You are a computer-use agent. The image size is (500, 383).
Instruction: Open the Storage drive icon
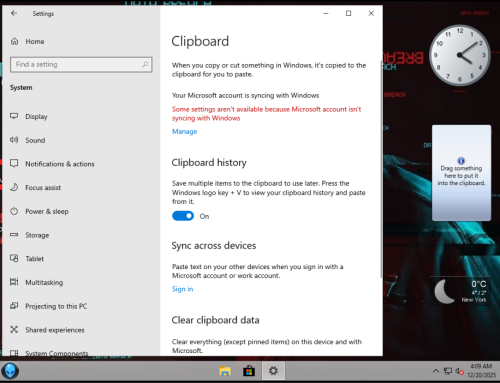coord(14,235)
